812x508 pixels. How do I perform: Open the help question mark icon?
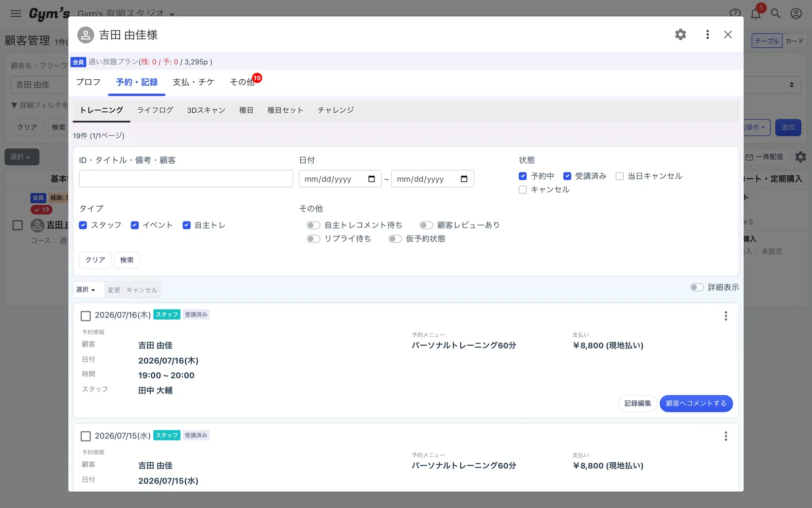pos(735,14)
